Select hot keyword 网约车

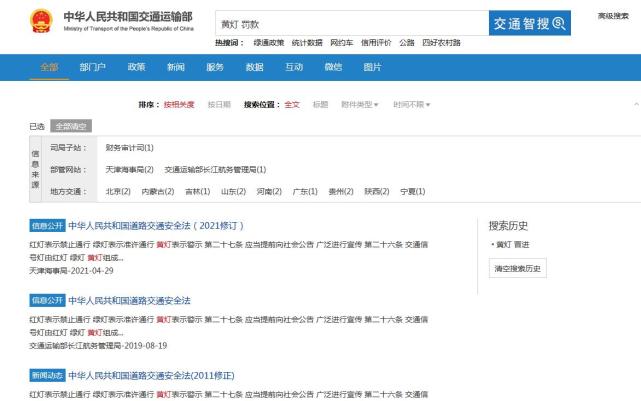(341, 43)
